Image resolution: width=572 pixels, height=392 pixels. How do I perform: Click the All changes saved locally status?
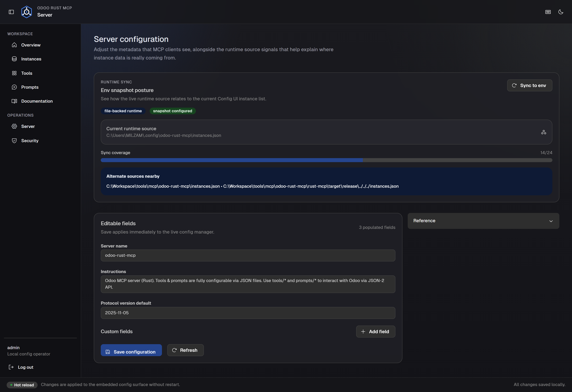click(x=540, y=385)
